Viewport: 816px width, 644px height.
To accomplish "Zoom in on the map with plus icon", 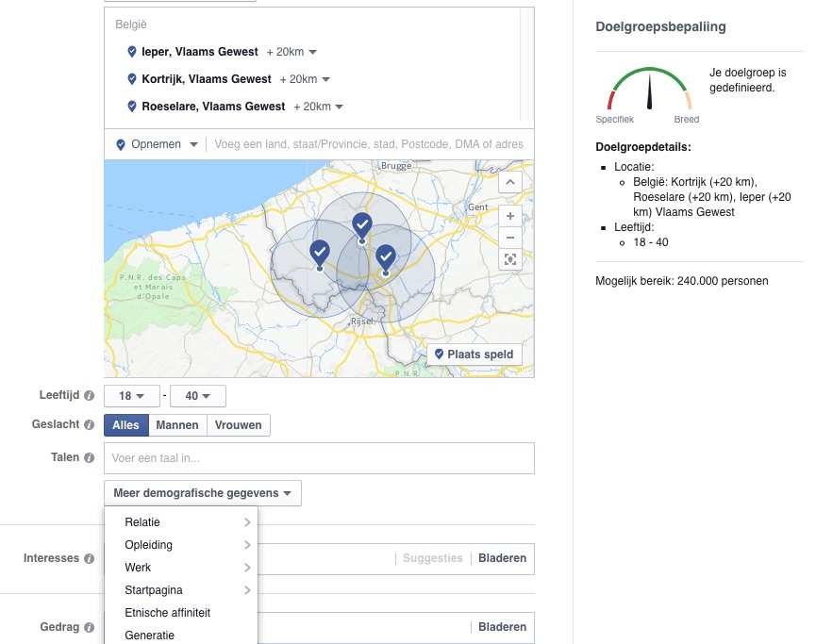I will click(x=509, y=215).
